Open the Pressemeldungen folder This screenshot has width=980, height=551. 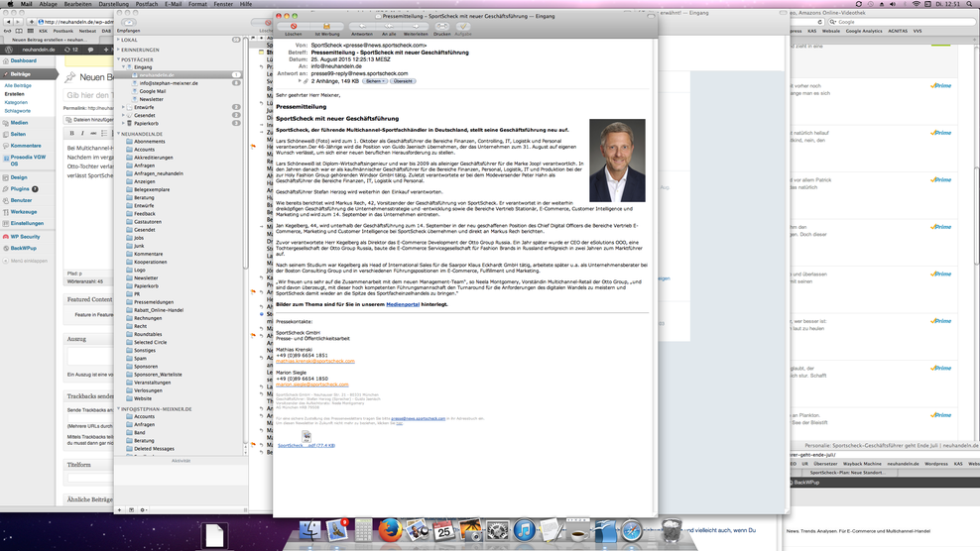coord(154,302)
